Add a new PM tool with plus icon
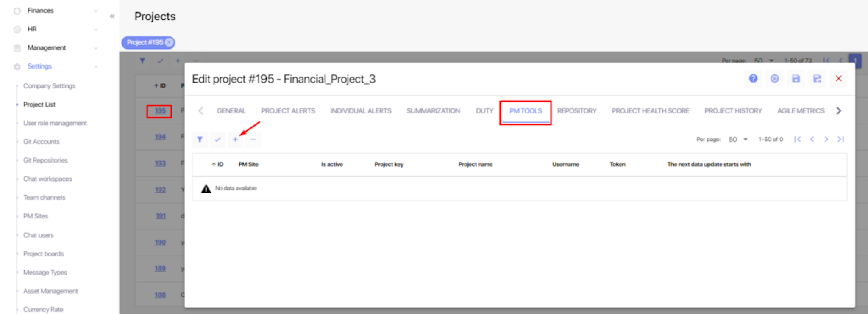Image resolution: width=868 pixels, height=314 pixels. [x=235, y=139]
